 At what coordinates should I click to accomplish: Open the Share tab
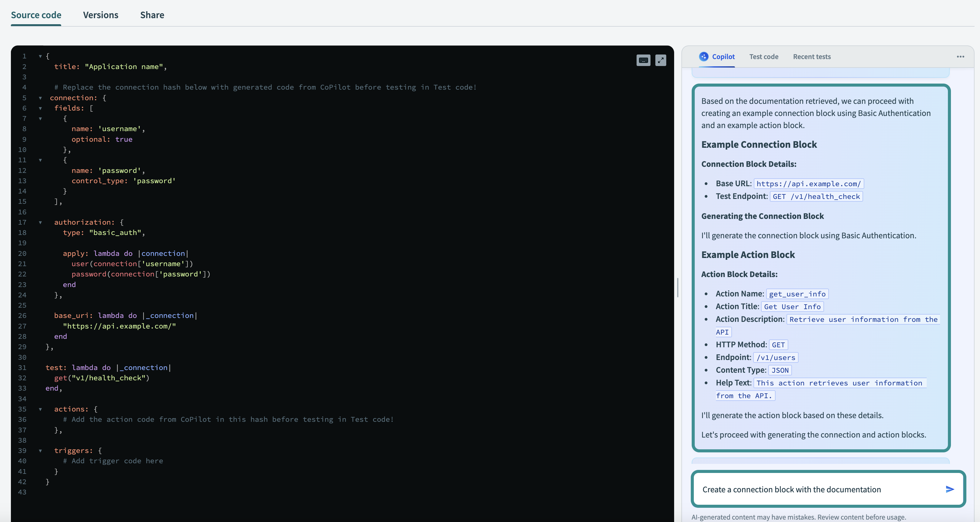click(x=152, y=15)
